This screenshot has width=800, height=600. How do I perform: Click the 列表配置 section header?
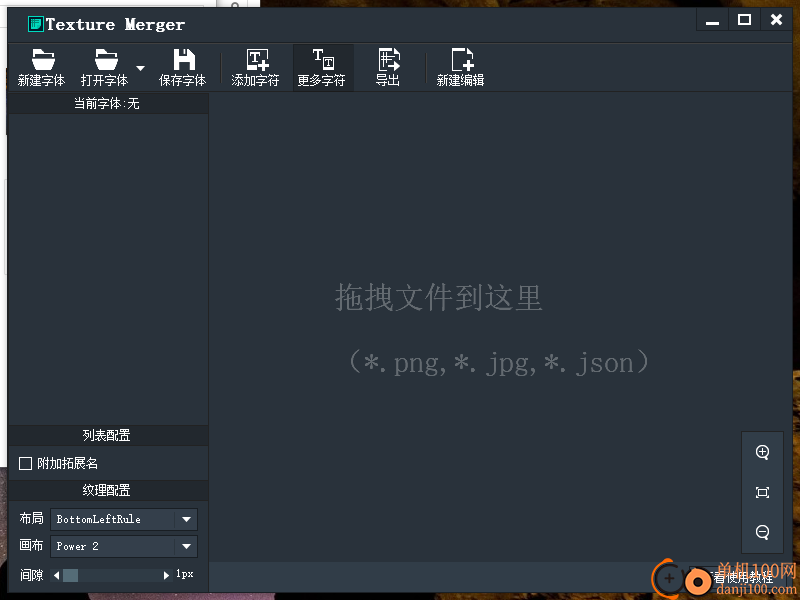[108, 435]
